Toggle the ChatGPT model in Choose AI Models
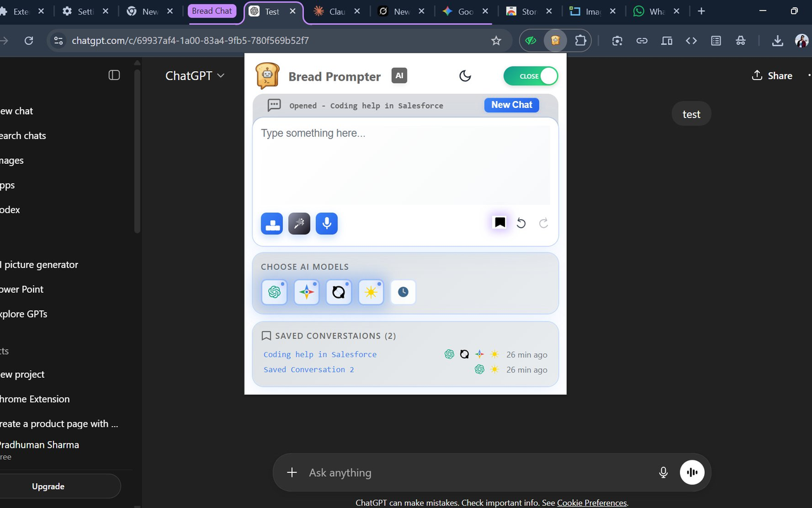Image resolution: width=812 pixels, height=508 pixels. pyautogui.click(x=274, y=292)
